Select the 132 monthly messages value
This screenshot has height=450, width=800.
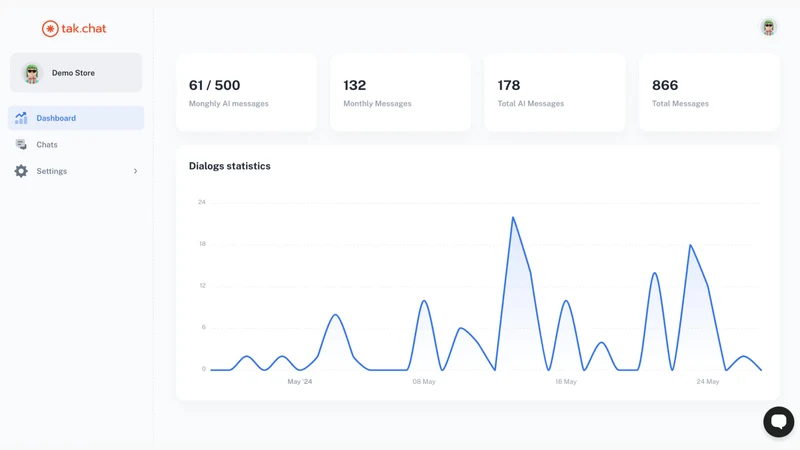pos(355,85)
